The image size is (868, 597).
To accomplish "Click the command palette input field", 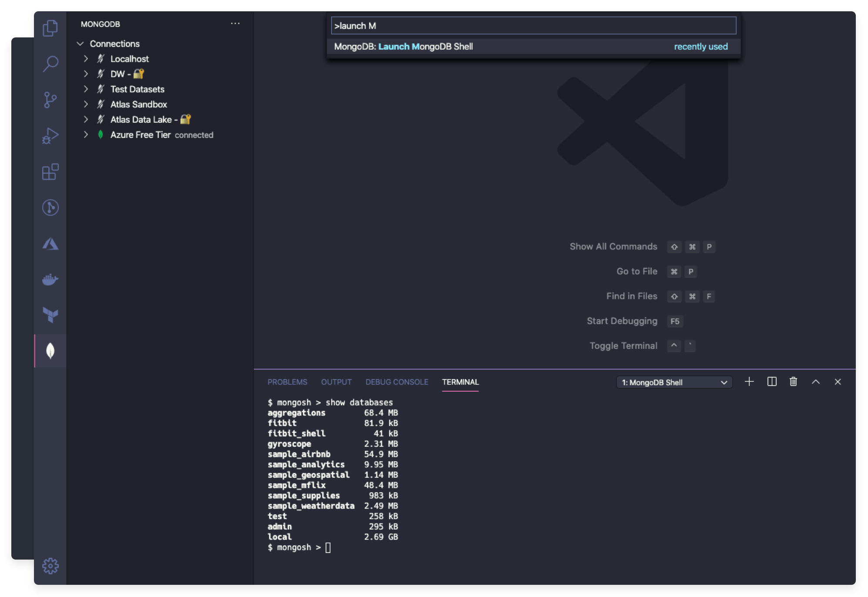I will click(x=533, y=26).
